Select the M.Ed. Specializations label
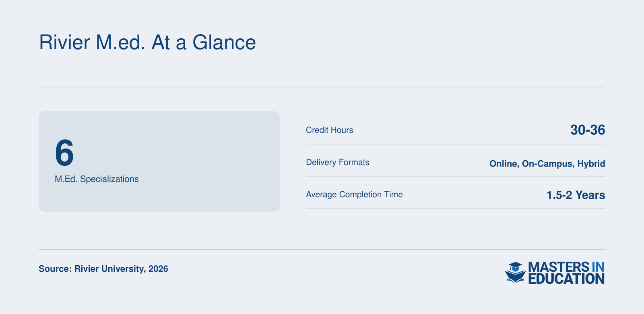The image size is (644, 314). point(97,179)
